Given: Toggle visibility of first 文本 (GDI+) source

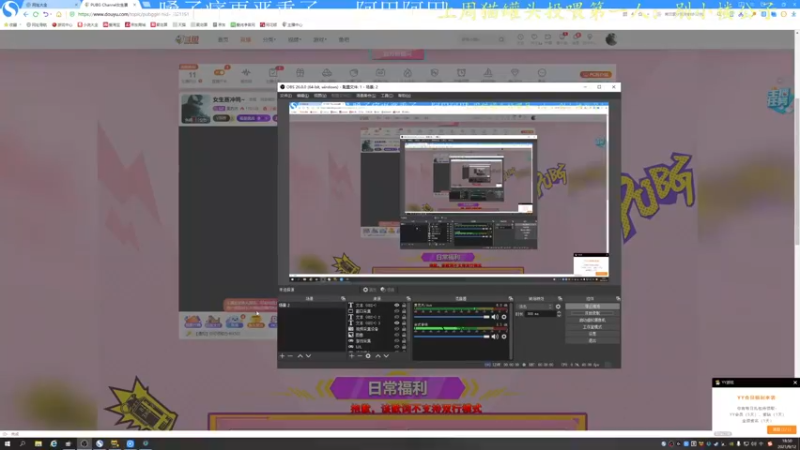Looking at the screenshot, I should (x=396, y=305).
